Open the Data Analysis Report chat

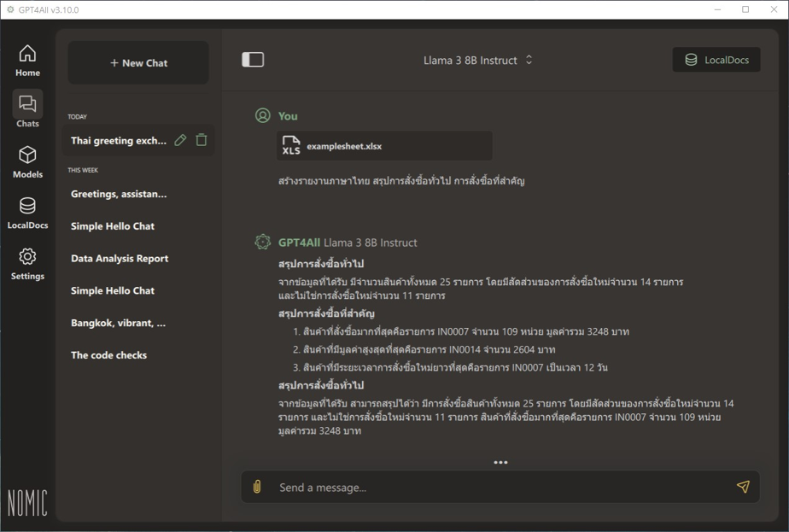click(x=120, y=259)
